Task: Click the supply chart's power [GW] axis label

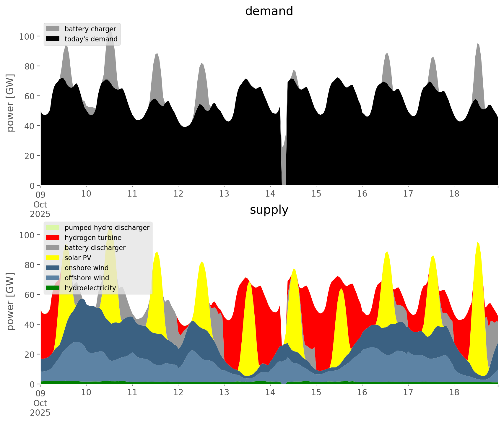Action: 10,302
